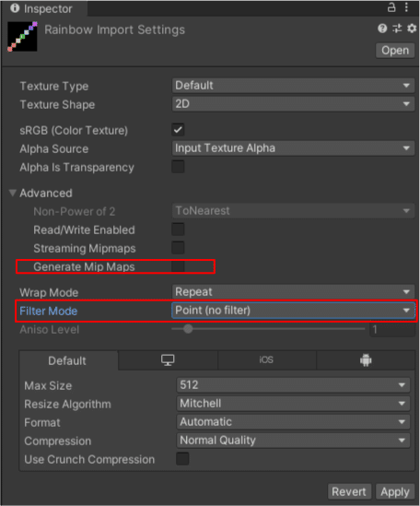Enable the Generate Mip Maps checkbox
Viewport: 420px width, 506px height.
pyautogui.click(x=178, y=266)
